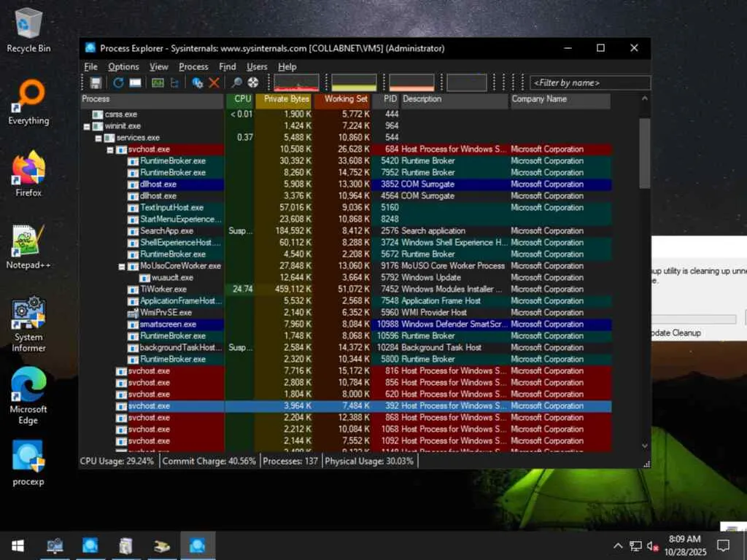Screen dimensions: 747x560
Task: Click the Filter by name input field
Action: point(589,83)
